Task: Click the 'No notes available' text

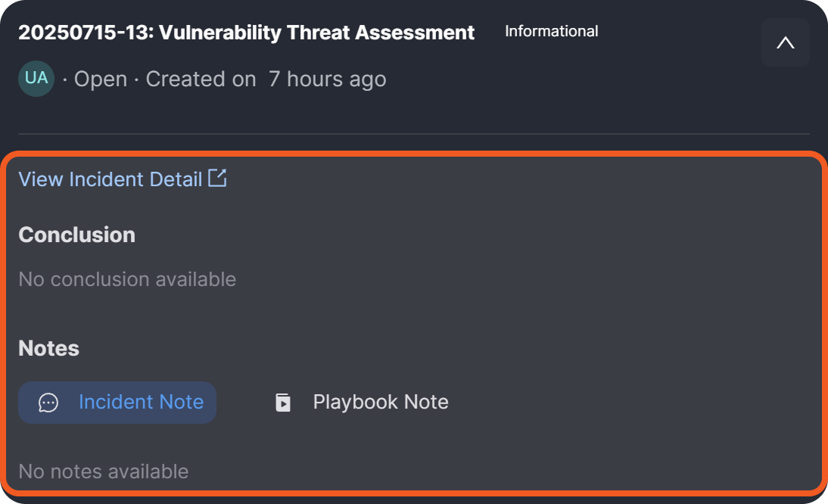Action: point(103,471)
